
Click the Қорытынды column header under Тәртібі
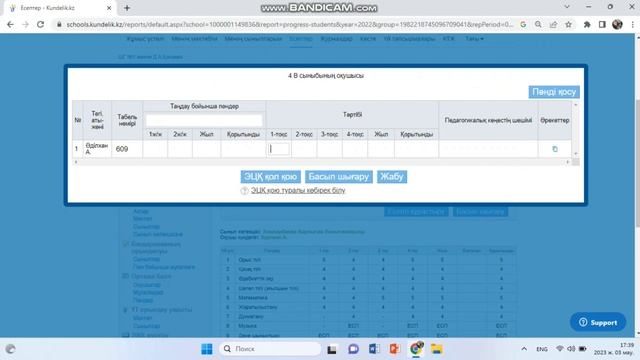point(416,134)
